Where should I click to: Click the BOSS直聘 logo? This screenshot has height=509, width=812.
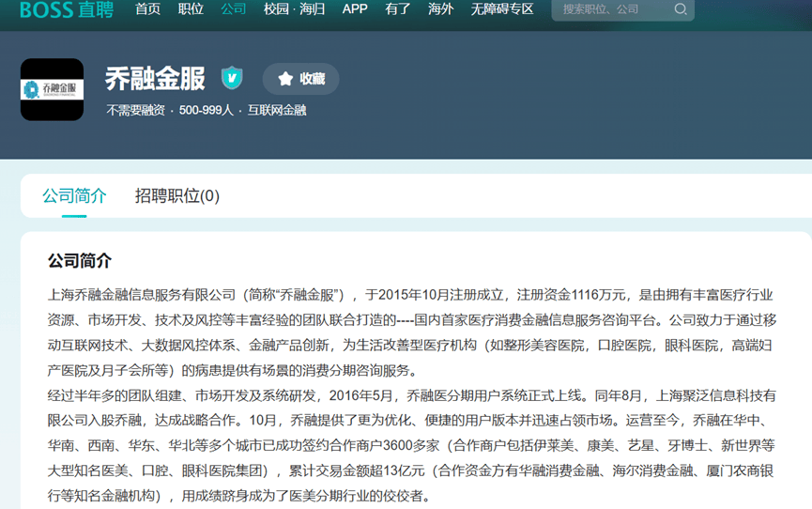[67, 8]
